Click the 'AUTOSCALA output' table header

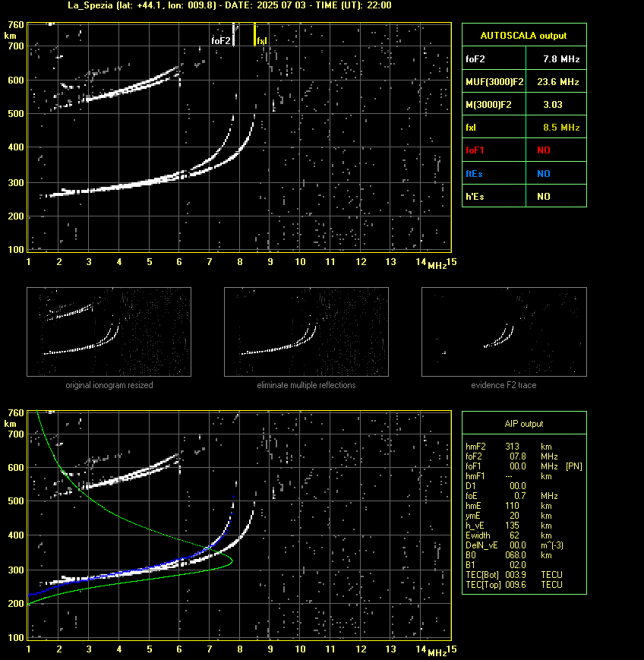524,36
